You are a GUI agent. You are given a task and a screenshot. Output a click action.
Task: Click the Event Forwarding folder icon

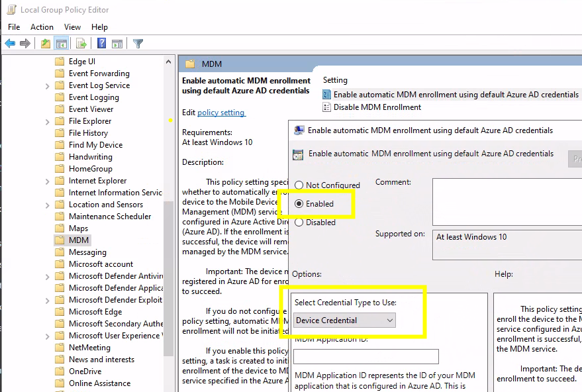tap(60, 73)
